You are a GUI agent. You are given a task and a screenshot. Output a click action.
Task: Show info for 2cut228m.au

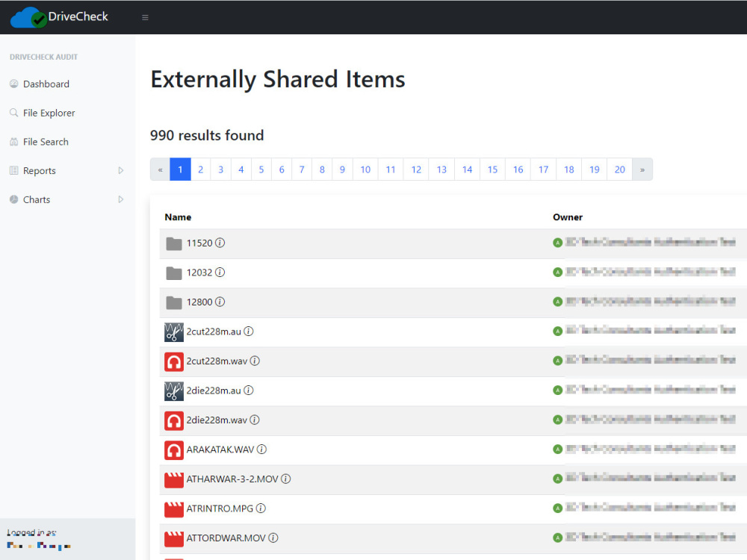coord(249,332)
